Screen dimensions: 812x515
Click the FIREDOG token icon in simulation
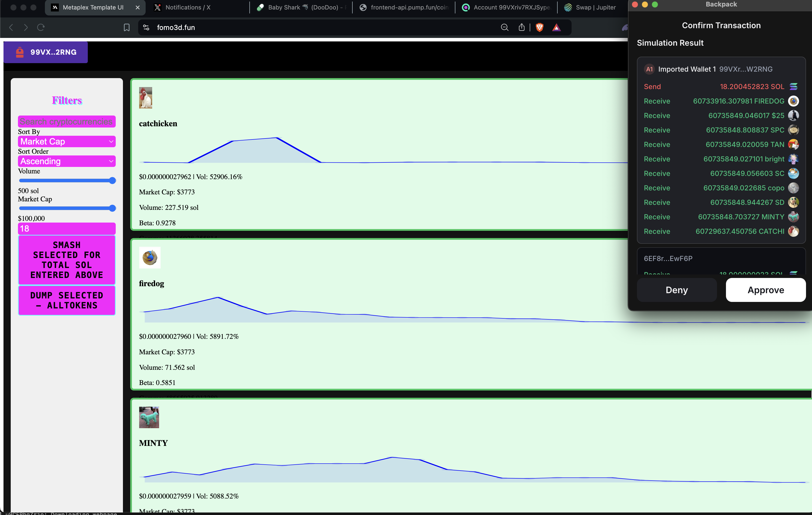tap(793, 101)
